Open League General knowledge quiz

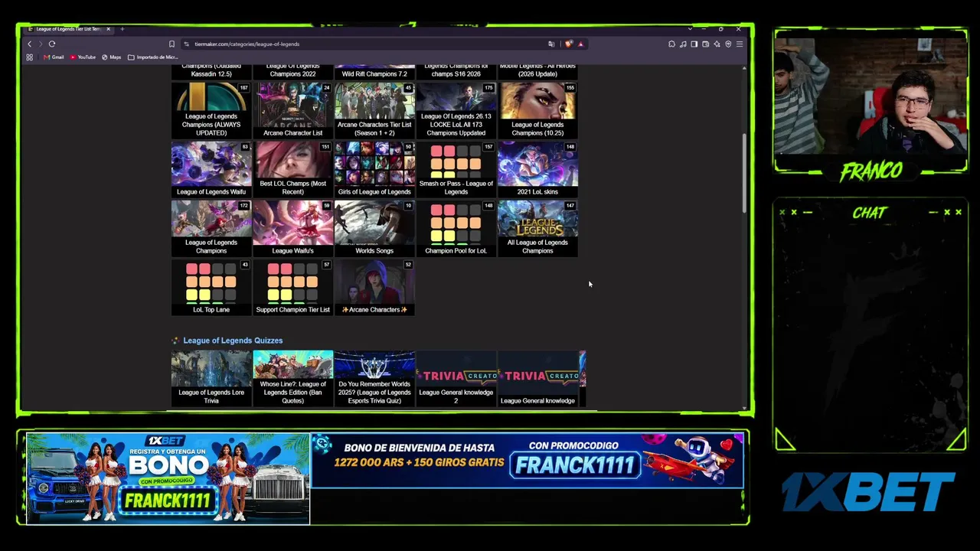(x=537, y=378)
